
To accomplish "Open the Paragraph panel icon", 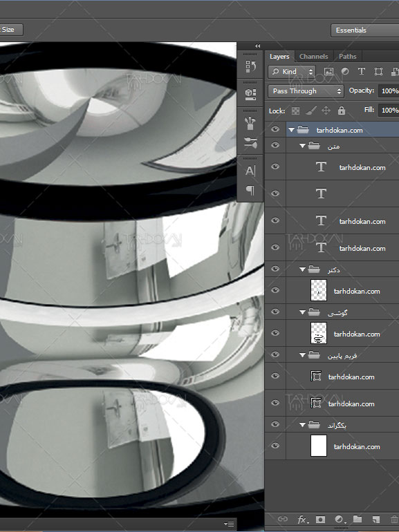I will [x=250, y=190].
